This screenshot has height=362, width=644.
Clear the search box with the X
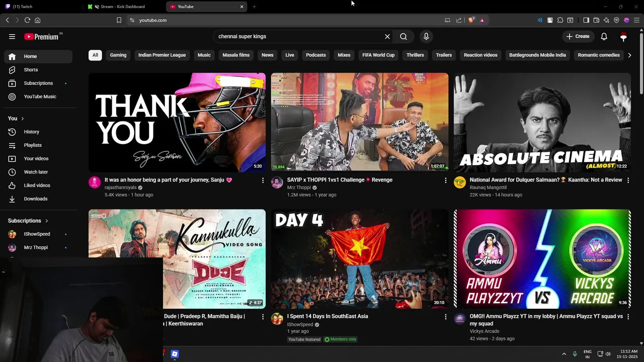(x=387, y=36)
